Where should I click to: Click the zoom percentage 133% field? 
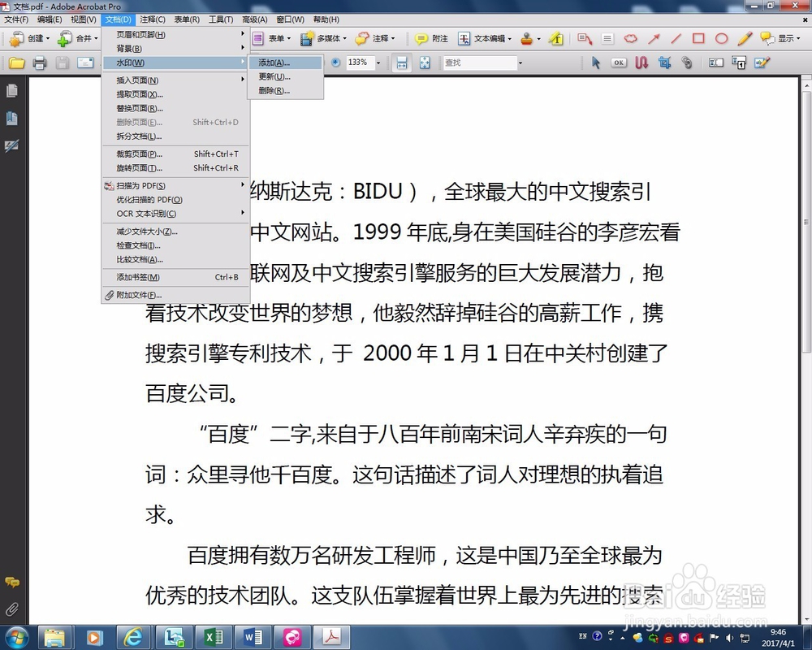[x=360, y=63]
